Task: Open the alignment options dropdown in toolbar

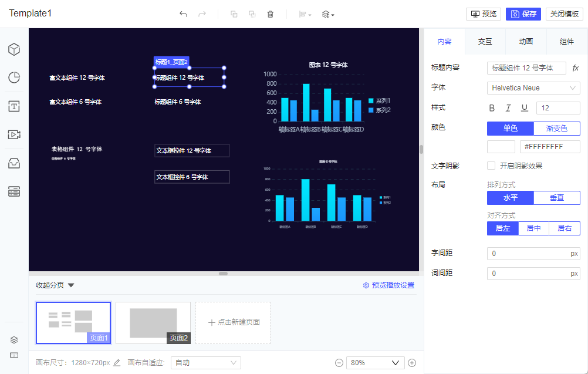Action: pos(305,14)
